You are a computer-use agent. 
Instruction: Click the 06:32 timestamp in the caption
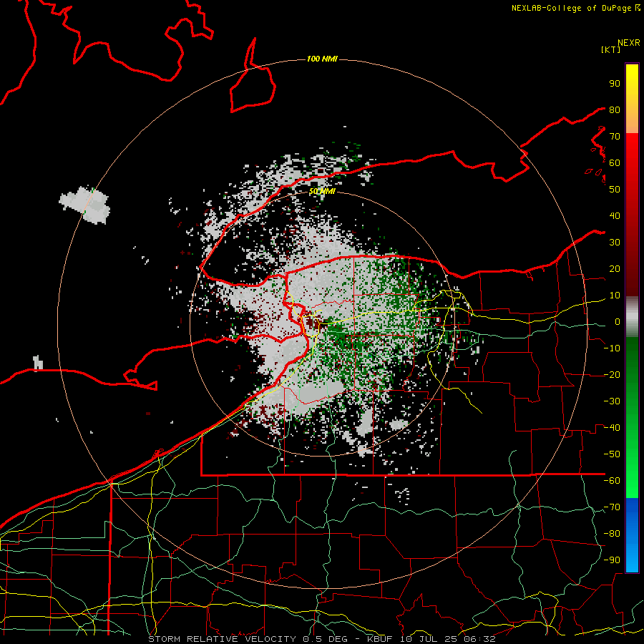point(479,639)
